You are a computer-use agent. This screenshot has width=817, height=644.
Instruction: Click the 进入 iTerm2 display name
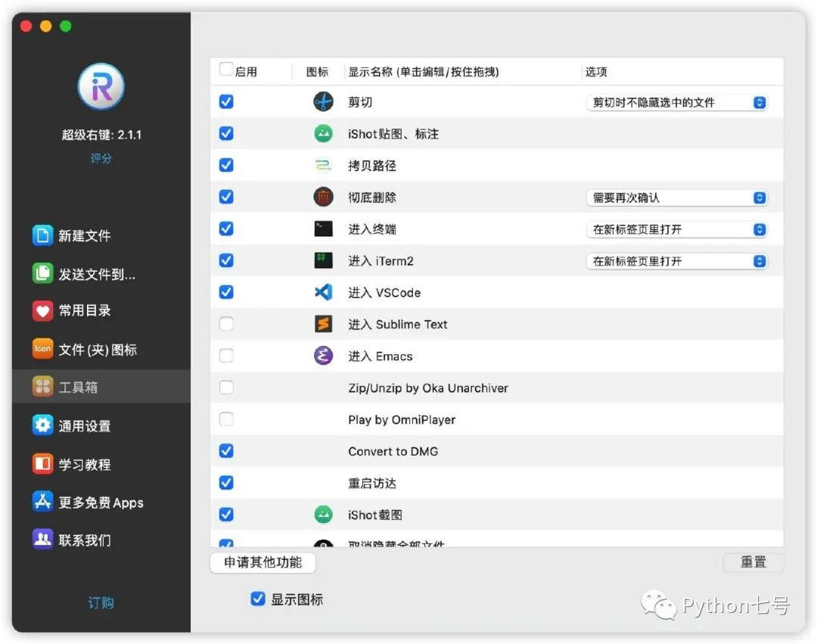click(381, 261)
